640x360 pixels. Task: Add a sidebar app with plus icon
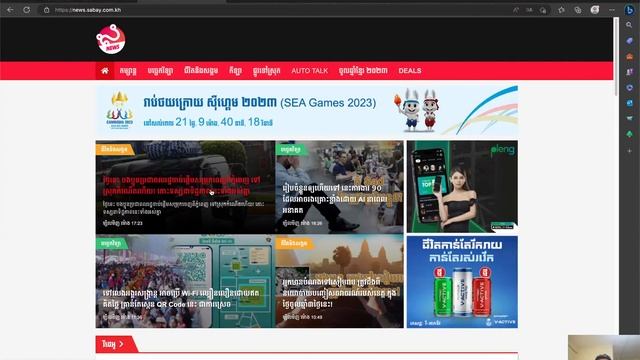(629, 151)
